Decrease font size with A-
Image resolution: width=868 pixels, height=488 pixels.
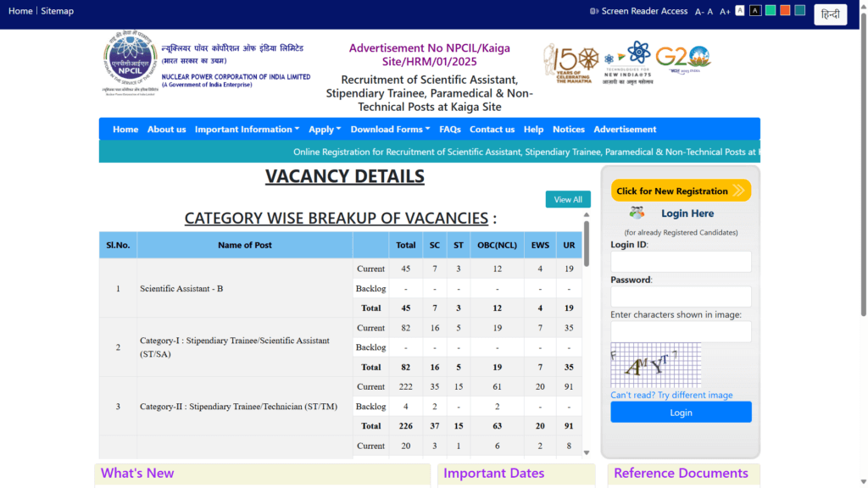[x=699, y=12]
